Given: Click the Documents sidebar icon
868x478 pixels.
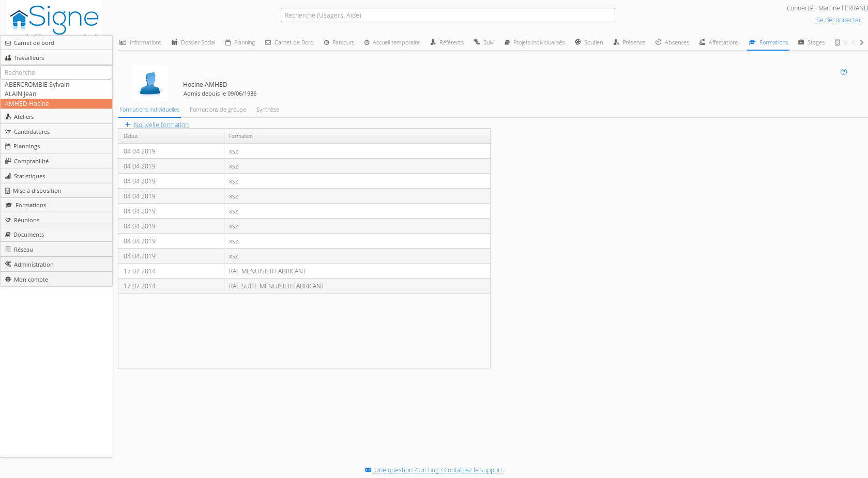Looking at the screenshot, I should [8, 235].
